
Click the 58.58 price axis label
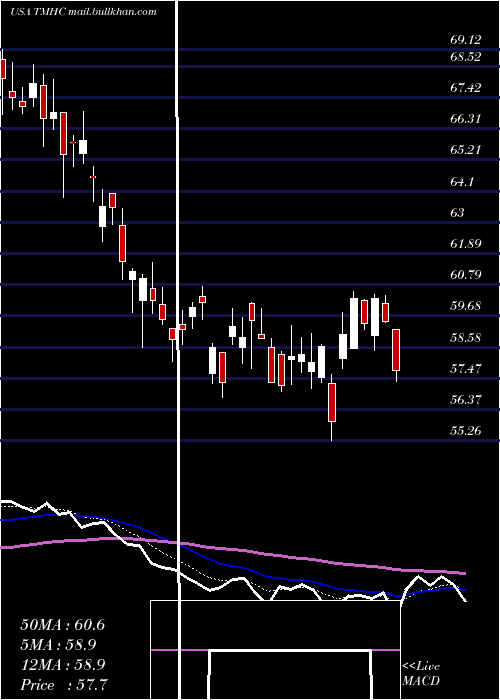(x=466, y=337)
